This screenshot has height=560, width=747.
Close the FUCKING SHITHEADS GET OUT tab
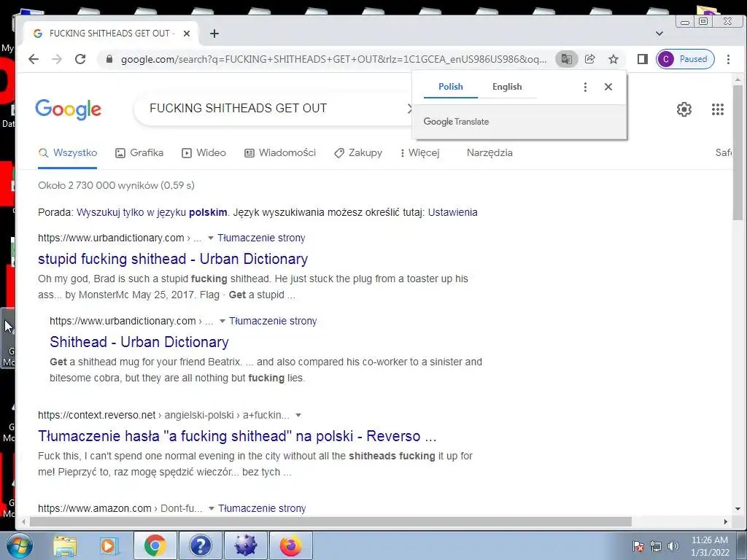pos(187,34)
